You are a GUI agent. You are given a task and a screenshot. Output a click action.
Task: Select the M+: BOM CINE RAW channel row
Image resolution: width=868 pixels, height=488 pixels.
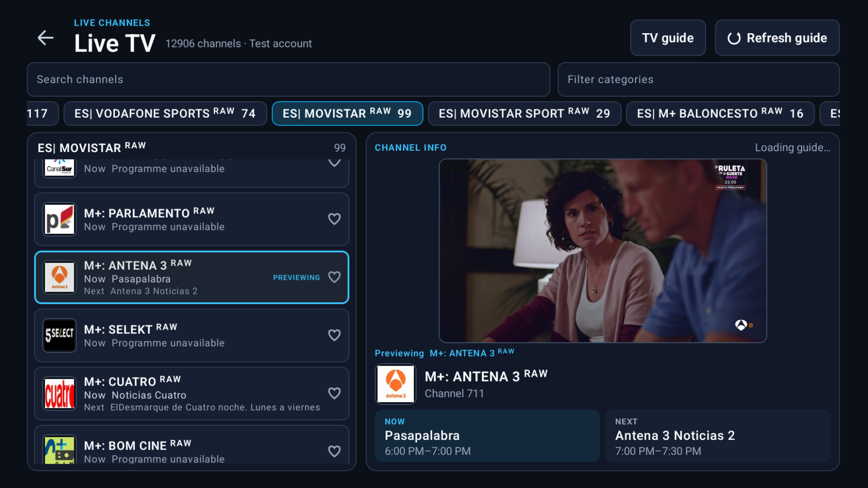point(192,445)
